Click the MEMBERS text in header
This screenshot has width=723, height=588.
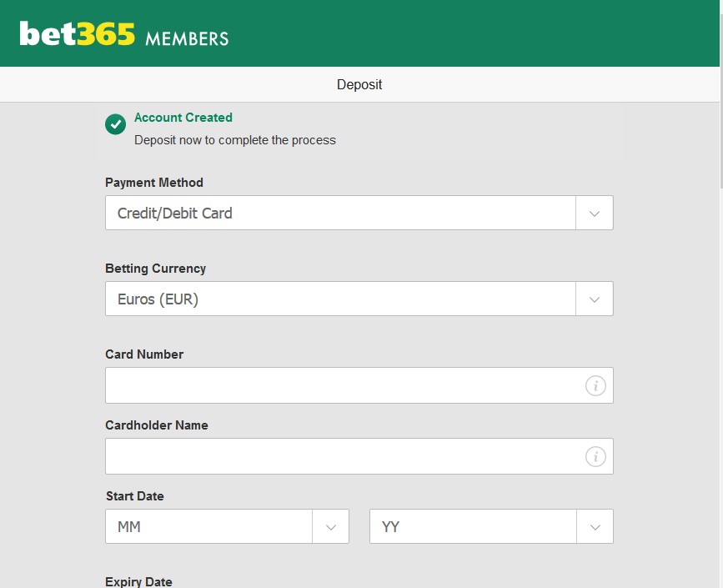click(187, 38)
